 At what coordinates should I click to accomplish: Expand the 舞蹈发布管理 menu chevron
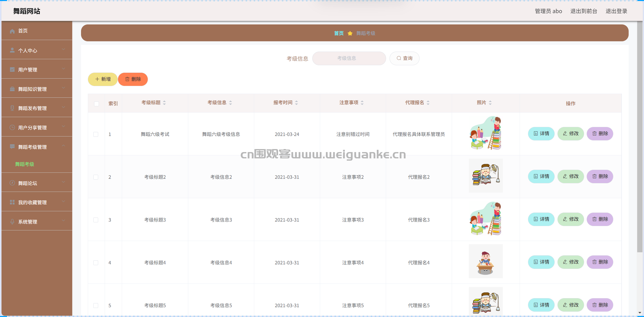[63, 107]
